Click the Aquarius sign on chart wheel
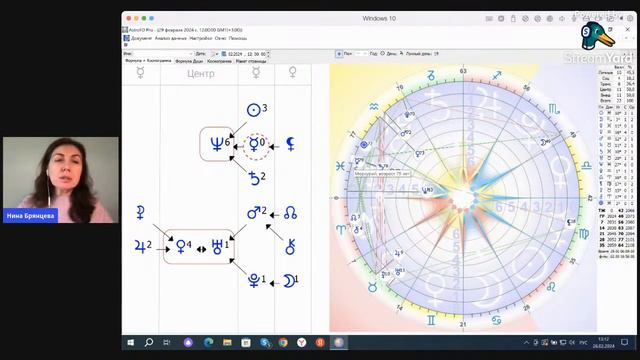The image size is (640, 360). click(373, 107)
